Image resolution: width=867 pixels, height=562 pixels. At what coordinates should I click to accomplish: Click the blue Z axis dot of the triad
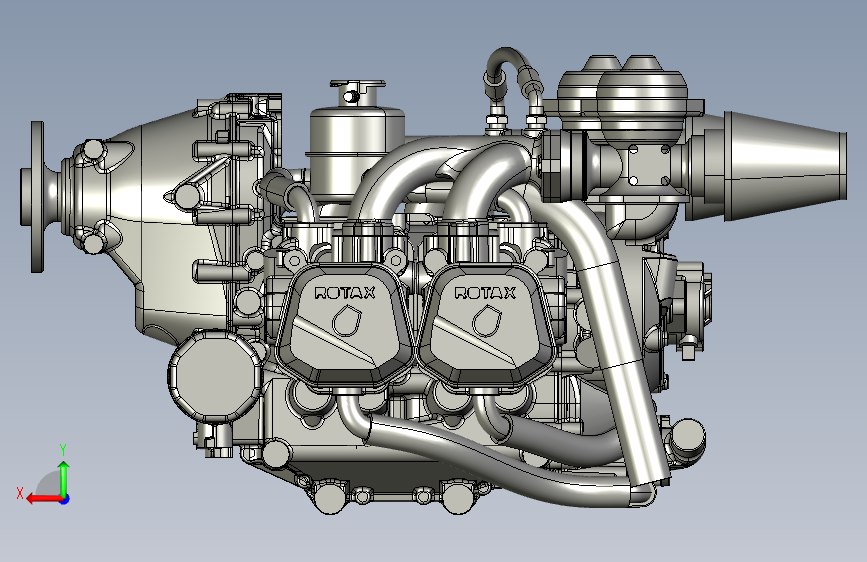tap(65, 499)
